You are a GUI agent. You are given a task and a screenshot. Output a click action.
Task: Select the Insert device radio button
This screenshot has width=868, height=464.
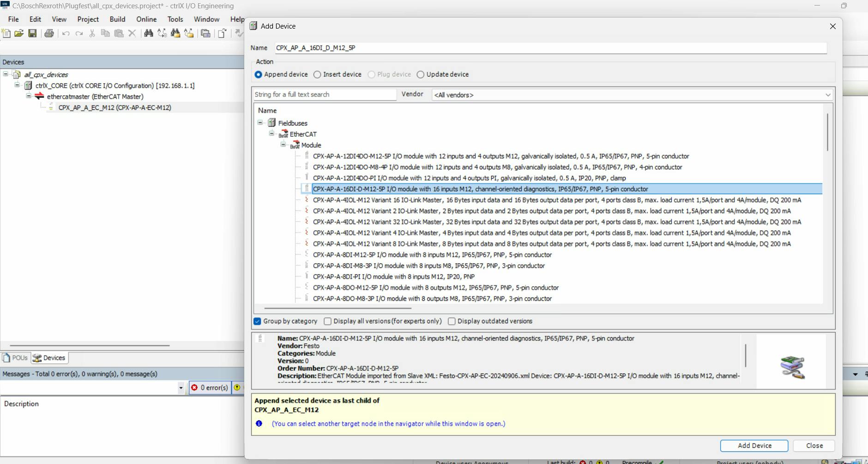coord(317,74)
